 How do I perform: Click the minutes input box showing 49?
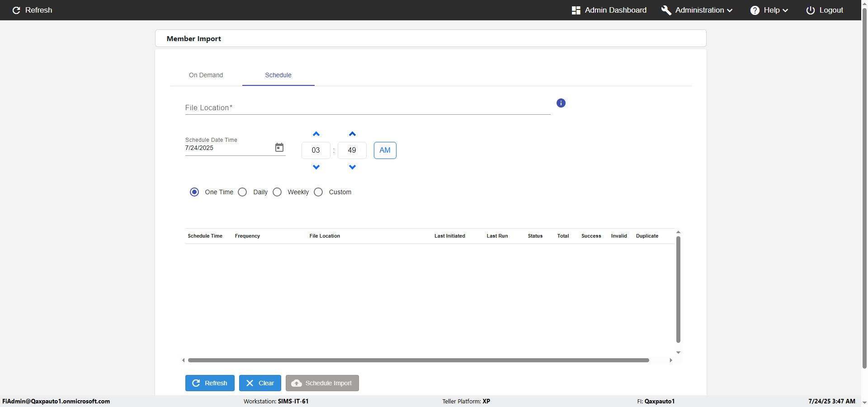point(352,150)
